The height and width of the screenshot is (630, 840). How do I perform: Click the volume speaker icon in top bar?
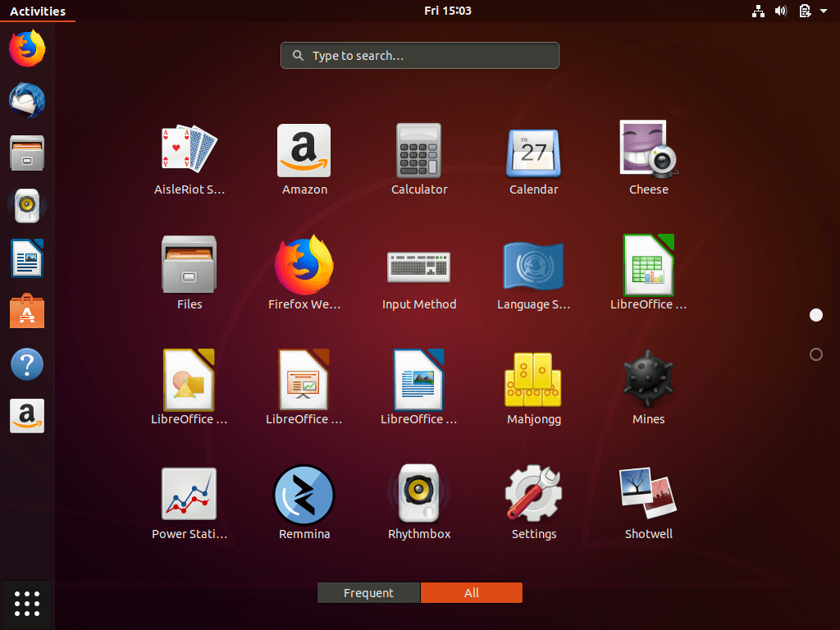pyautogui.click(x=781, y=11)
